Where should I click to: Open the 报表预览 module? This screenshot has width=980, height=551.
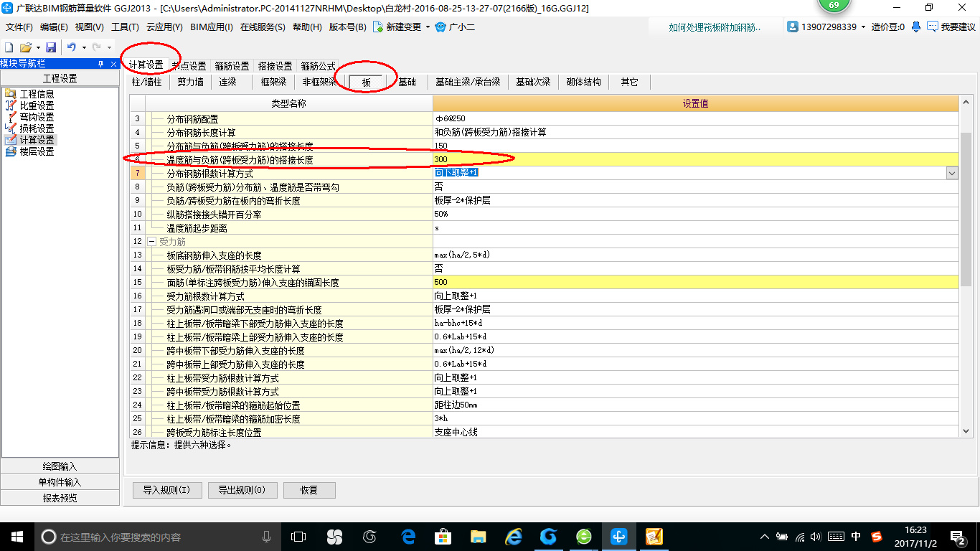(60, 498)
